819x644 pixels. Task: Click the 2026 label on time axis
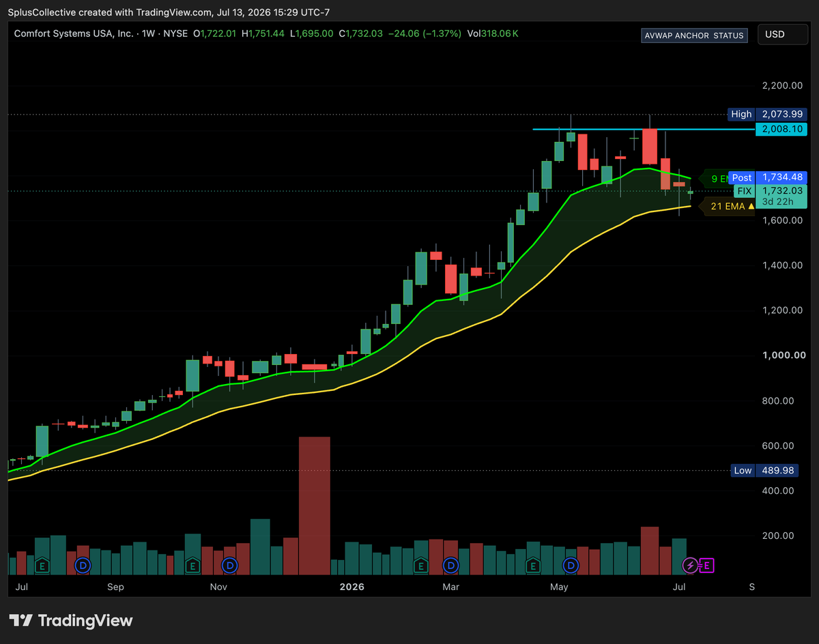[x=352, y=587]
